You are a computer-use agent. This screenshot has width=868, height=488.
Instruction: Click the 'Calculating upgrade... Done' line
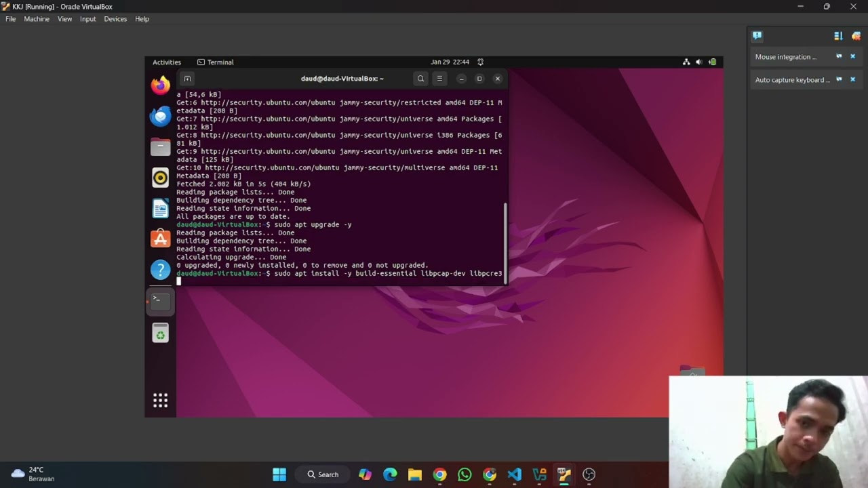(231, 257)
